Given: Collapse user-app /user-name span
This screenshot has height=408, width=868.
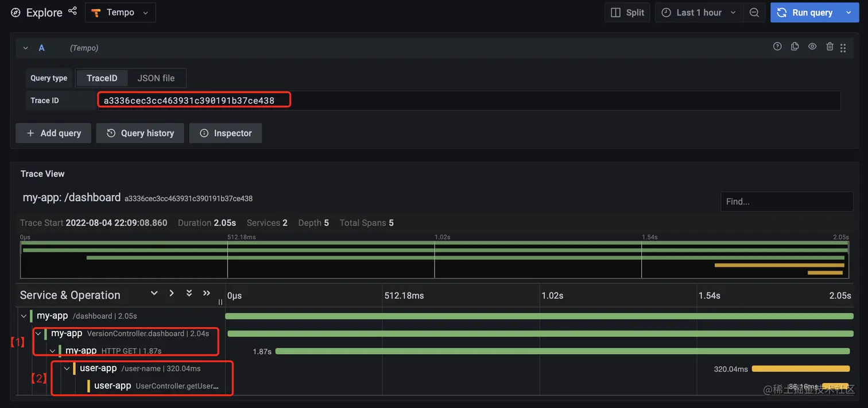Looking at the screenshot, I should tap(67, 368).
